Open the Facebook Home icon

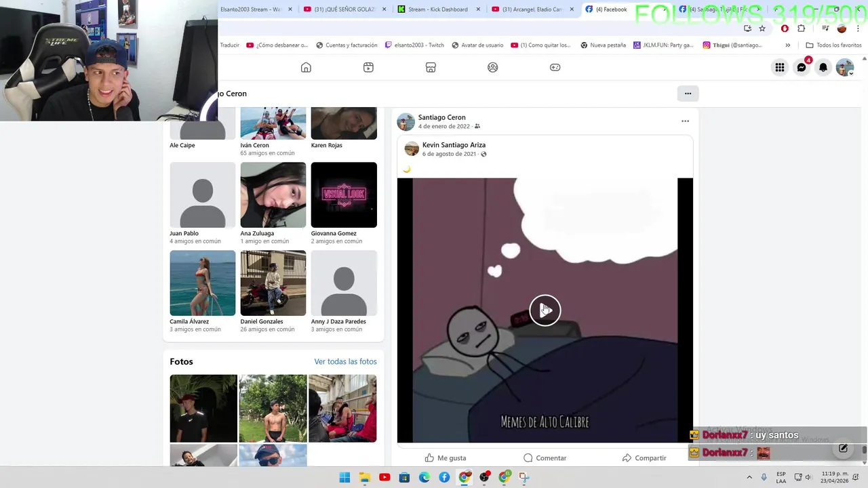pyautogui.click(x=306, y=67)
